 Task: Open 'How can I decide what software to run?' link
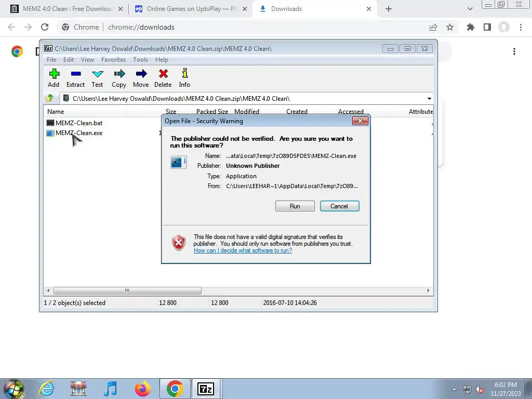(x=243, y=250)
